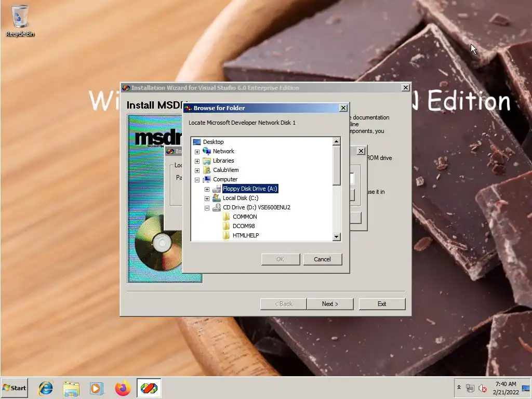The image size is (532, 399).
Task: Close the Browse for Folder dialog
Action: tap(343, 108)
